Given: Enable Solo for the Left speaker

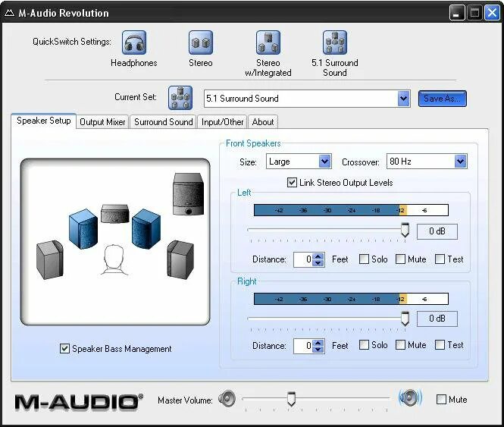Looking at the screenshot, I should (x=364, y=259).
